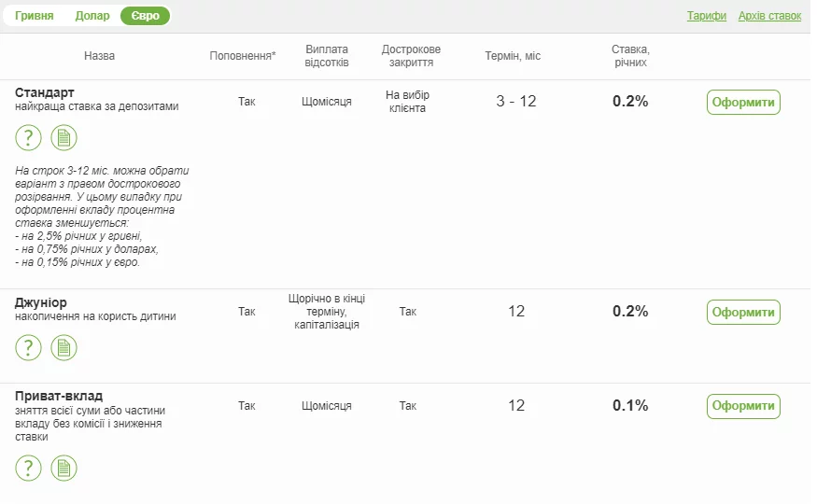Select the Приват-вклад deposit title
This screenshot has height=504, width=817.
click(59, 397)
